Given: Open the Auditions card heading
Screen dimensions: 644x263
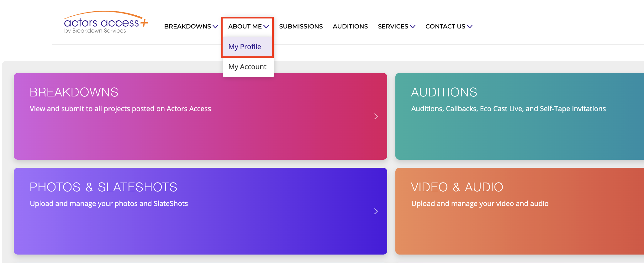Looking at the screenshot, I should [x=444, y=92].
